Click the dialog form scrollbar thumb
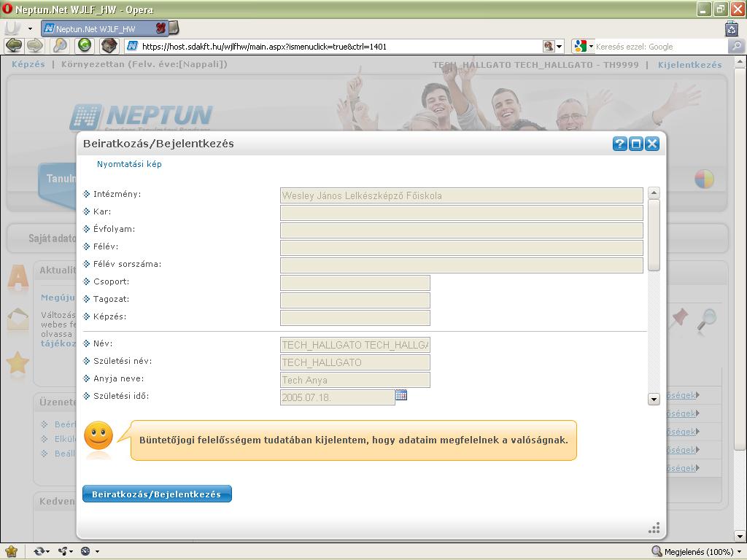The image size is (747, 560). coord(654,236)
